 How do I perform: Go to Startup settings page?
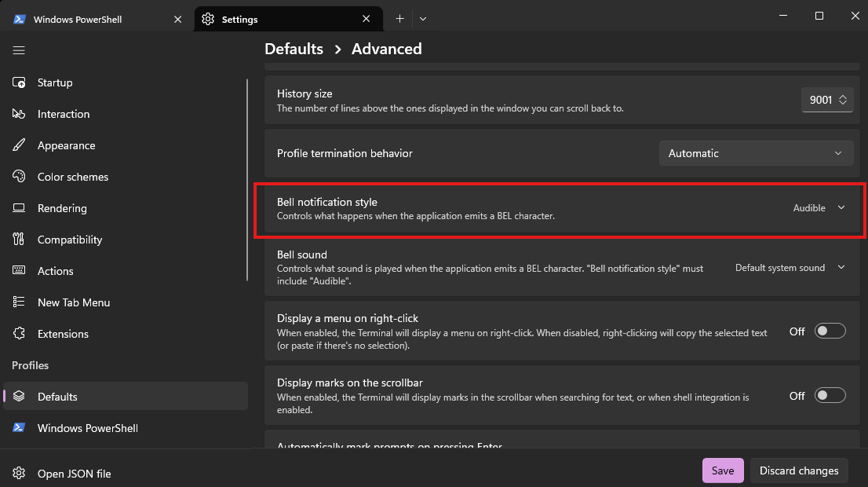click(x=125, y=82)
